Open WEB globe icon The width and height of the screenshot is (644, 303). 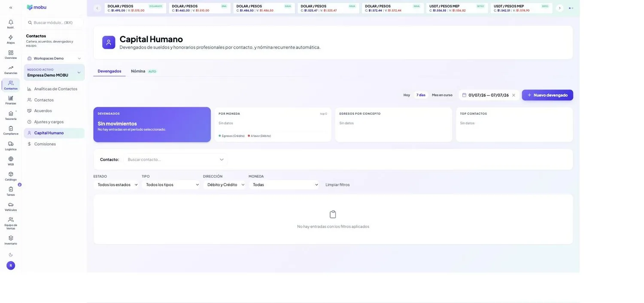point(11,161)
